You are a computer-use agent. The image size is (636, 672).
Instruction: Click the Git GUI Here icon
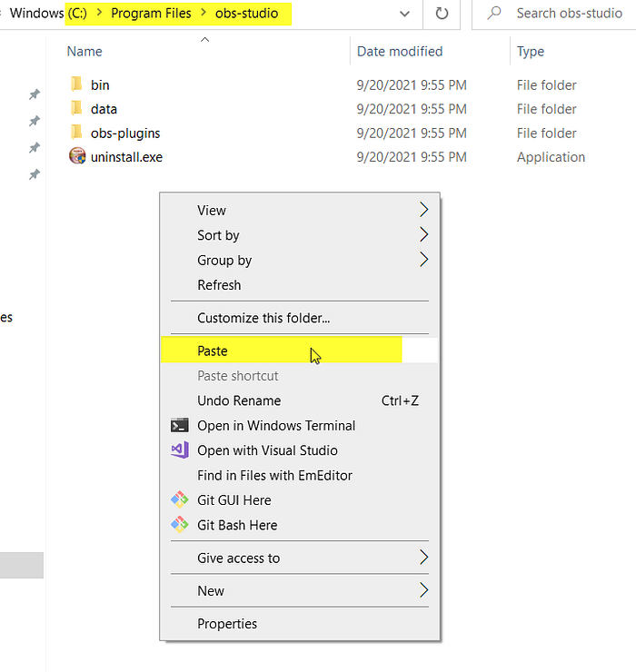tap(180, 499)
